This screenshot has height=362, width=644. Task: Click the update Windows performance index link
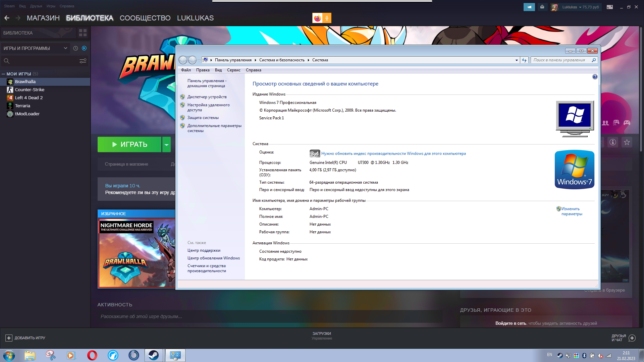pos(393,154)
